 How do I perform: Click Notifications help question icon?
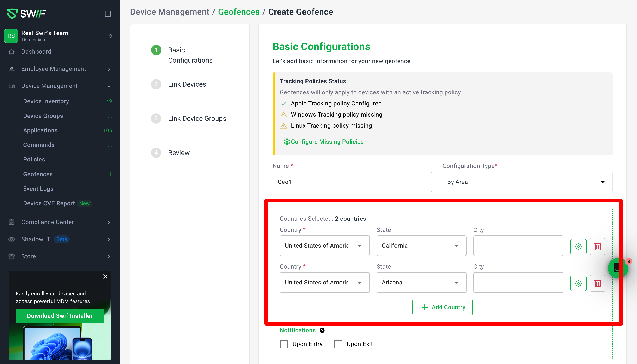click(322, 330)
